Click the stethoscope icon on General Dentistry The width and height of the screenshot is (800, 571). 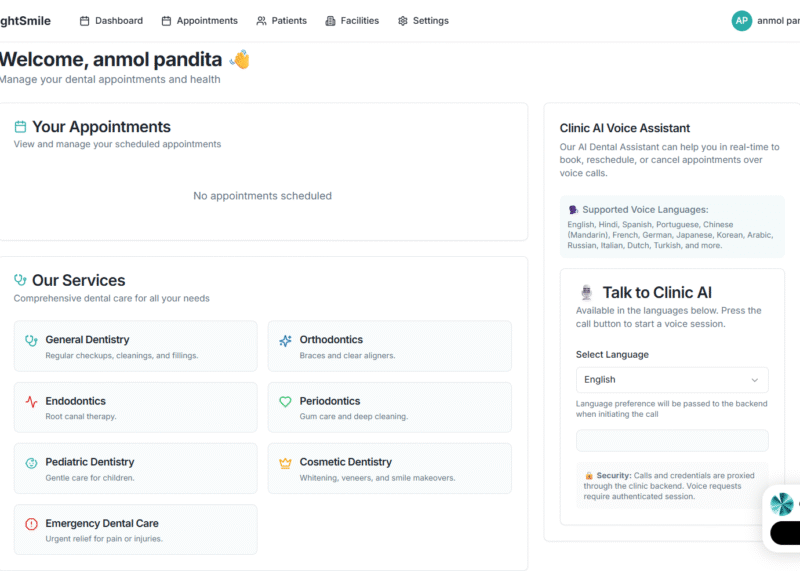[x=31, y=340]
